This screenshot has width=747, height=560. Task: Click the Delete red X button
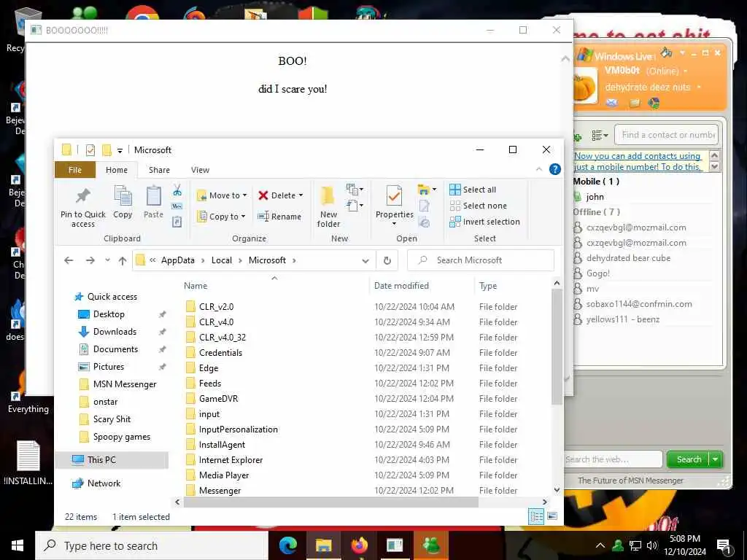(281, 195)
